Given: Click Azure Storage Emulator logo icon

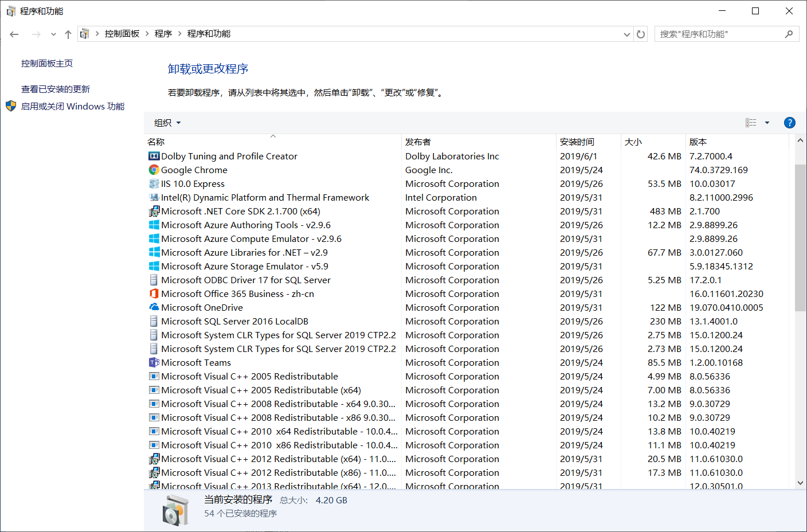Looking at the screenshot, I should pos(154,266).
